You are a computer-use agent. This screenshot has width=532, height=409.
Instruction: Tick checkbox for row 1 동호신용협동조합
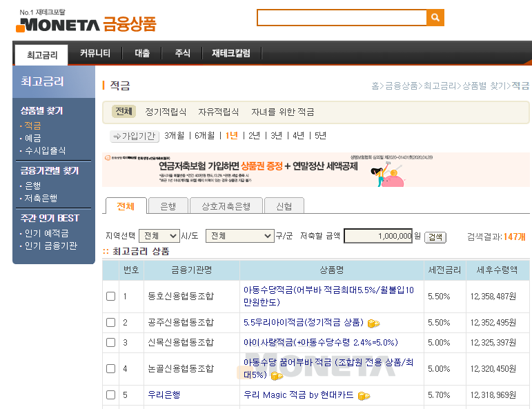(x=110, y=296)
